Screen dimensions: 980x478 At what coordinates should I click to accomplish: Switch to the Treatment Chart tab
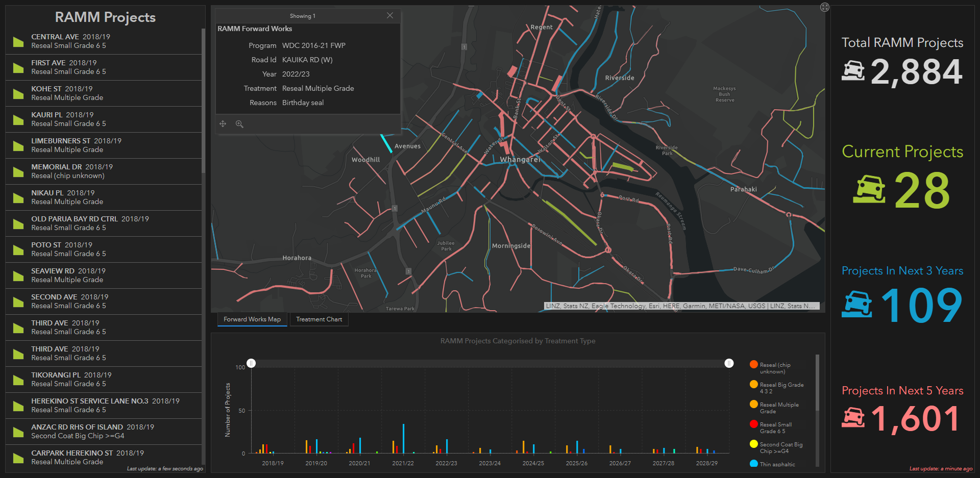pos(318,319)
